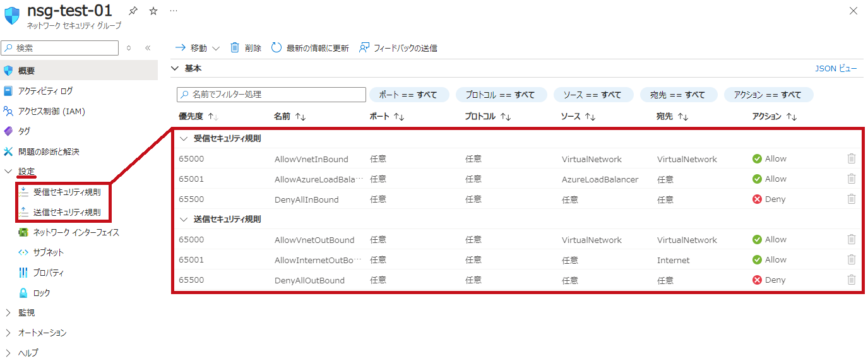
Task: Open the ソース == すべて filter
Action: tap(594, 95)
